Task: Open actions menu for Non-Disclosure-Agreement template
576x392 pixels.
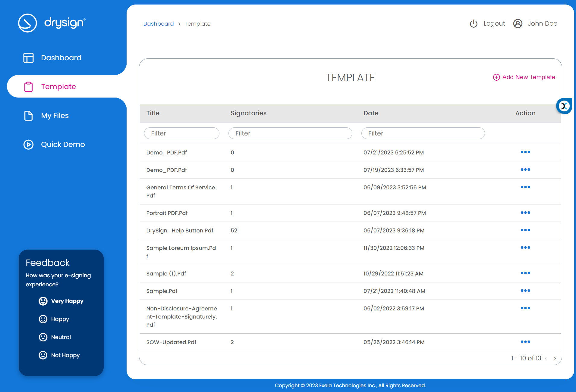Action: tap(525, 308)
